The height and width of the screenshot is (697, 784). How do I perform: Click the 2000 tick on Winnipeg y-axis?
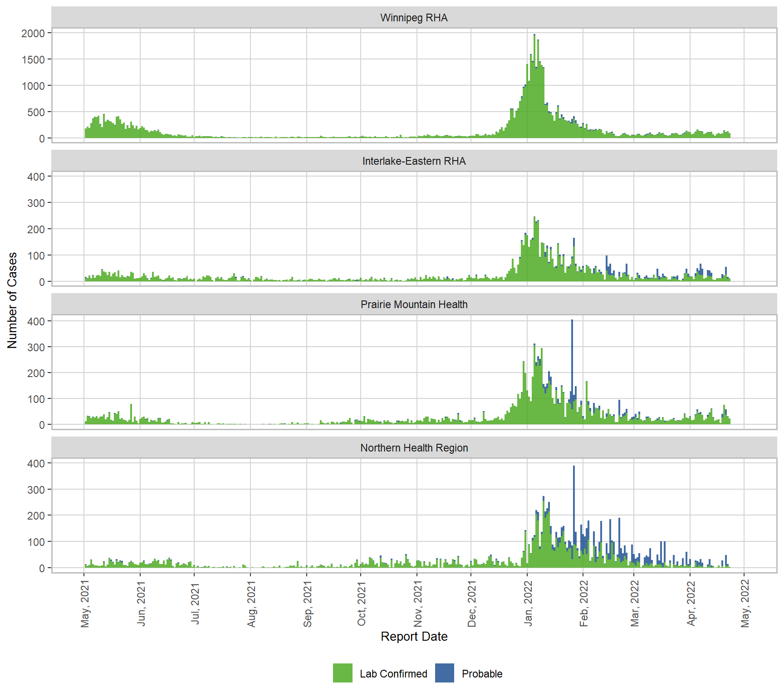(x=33, y=33)
